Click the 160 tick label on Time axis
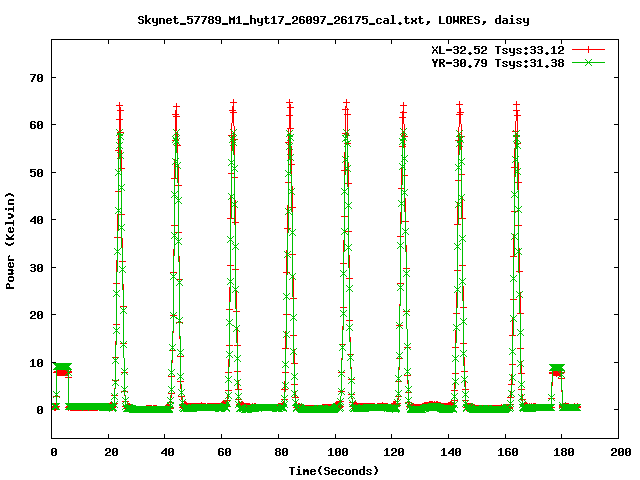 point(507,452)
